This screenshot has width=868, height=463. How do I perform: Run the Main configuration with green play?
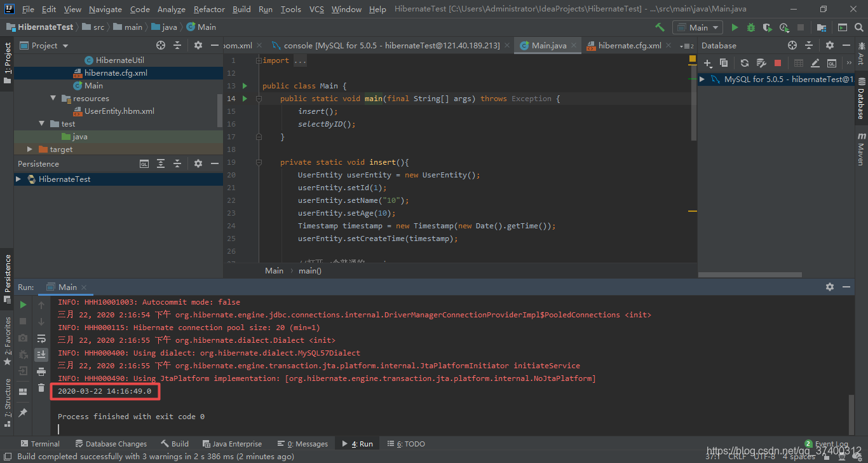[735, 27]
